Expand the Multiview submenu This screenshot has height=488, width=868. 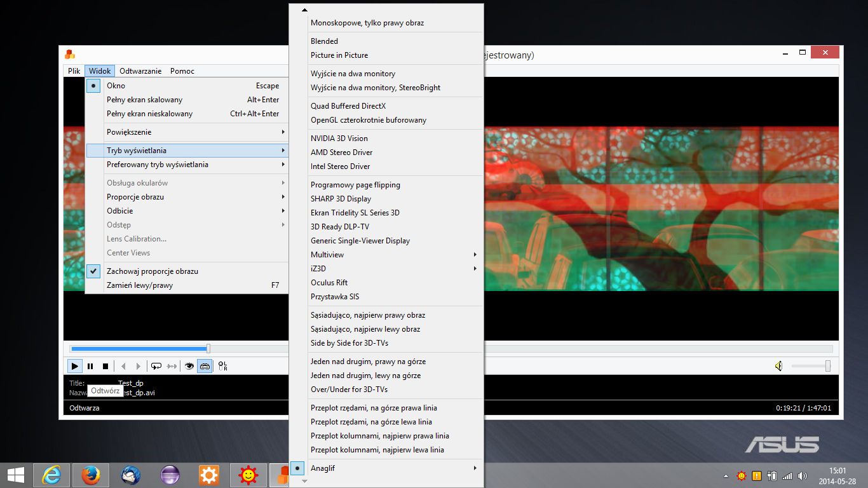(386, 255)
